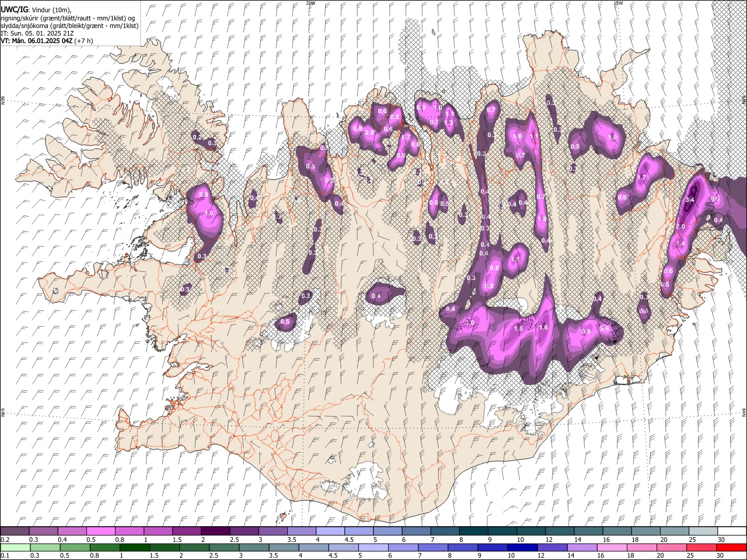Click the '14' label in the bottom legend row
The width and height of the screenshot is (747, 560).
[570, 556]
